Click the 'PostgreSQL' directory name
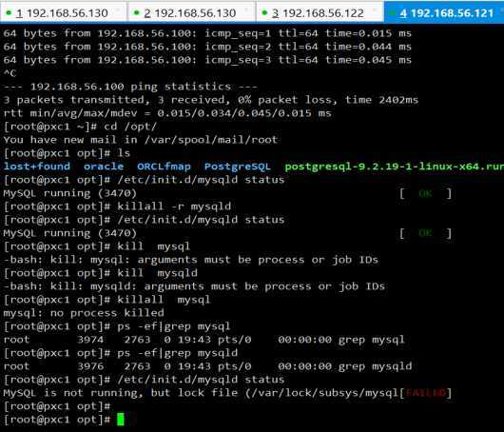This screenshot has height=432, width=504. [238, 167]
